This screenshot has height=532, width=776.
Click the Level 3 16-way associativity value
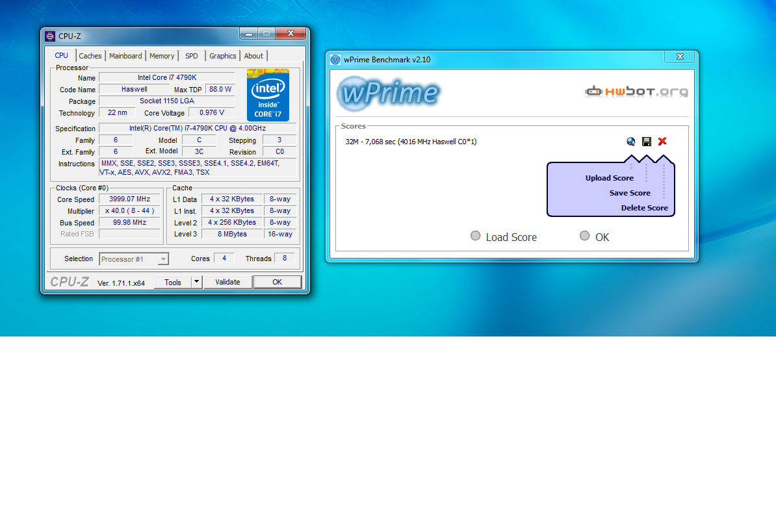tap(280, 234)
